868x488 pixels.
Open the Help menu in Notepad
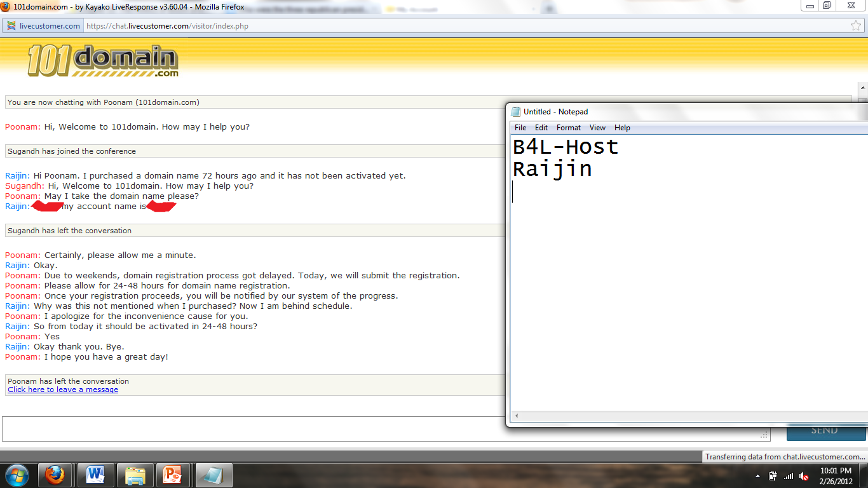point(622,128)
